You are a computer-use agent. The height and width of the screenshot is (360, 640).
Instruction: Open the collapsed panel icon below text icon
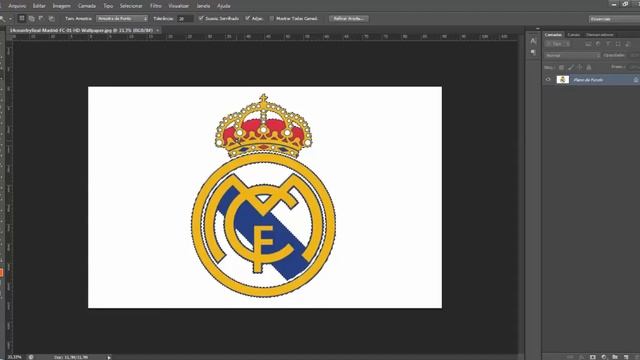point(533,52)
